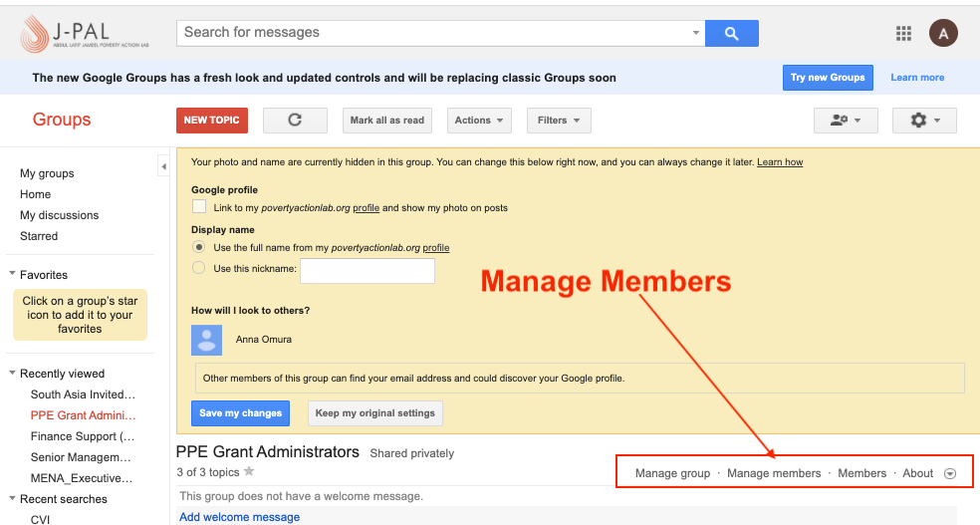Click 'Manage members' link
980x525 pixels.
(x=774, y=473)
